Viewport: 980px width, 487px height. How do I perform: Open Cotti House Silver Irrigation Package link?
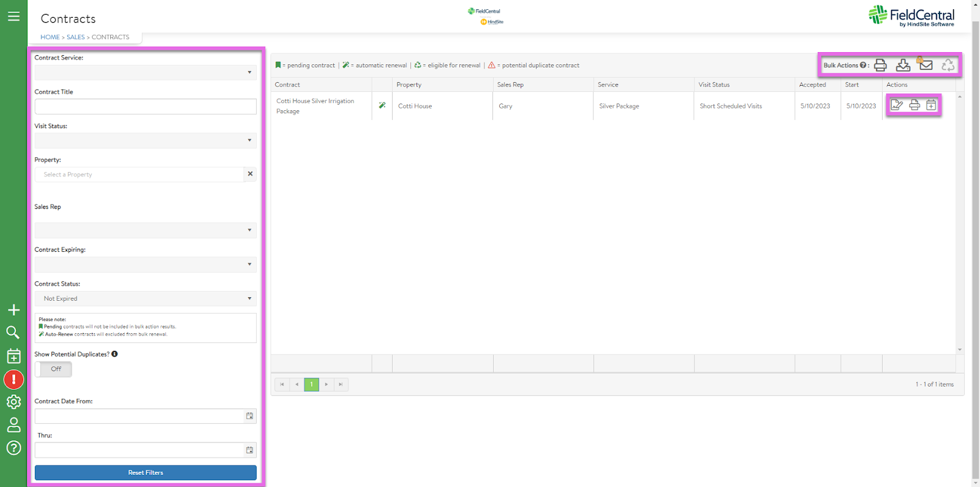click(315, 106)
